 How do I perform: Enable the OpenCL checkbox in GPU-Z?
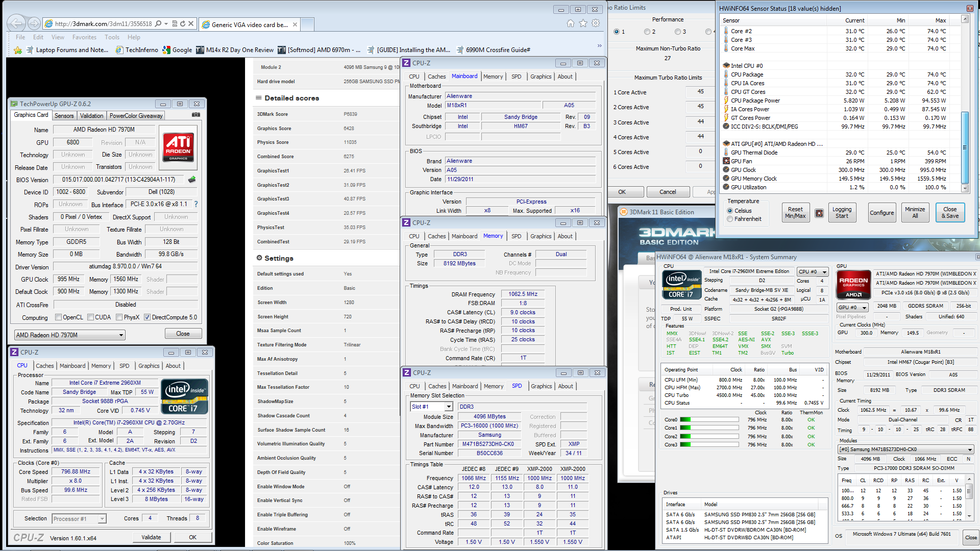click(59, 317)
